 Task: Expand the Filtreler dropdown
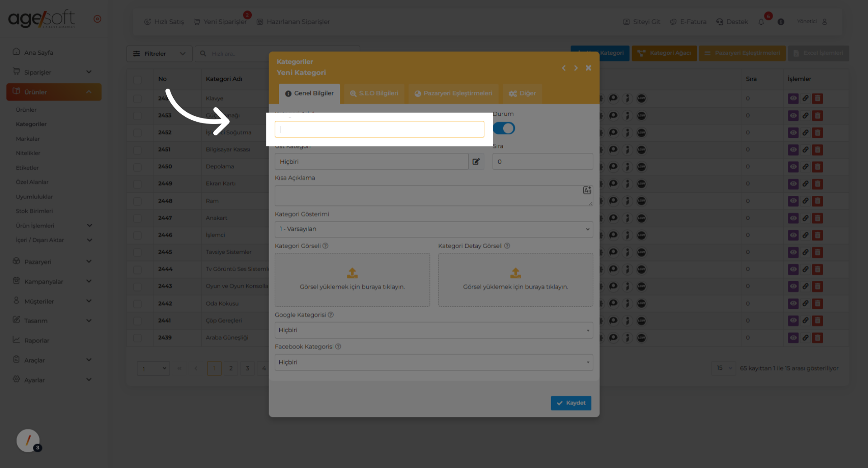[159, 54]
